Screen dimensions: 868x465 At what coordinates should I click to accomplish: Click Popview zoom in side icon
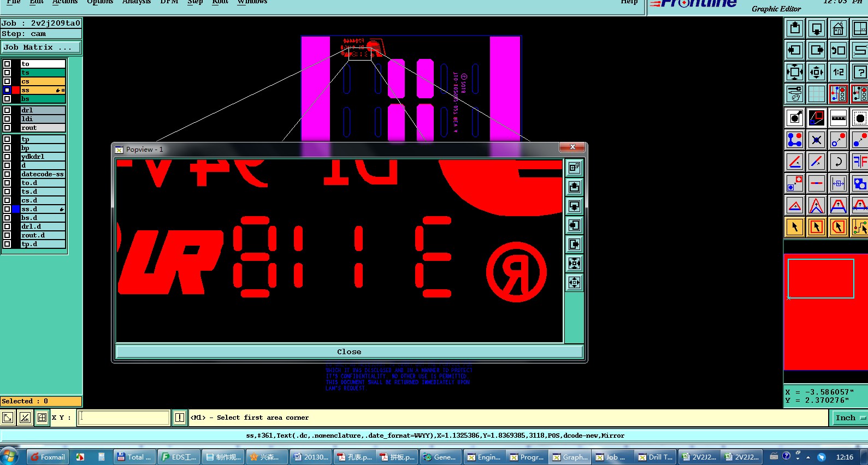click(574, 264)
